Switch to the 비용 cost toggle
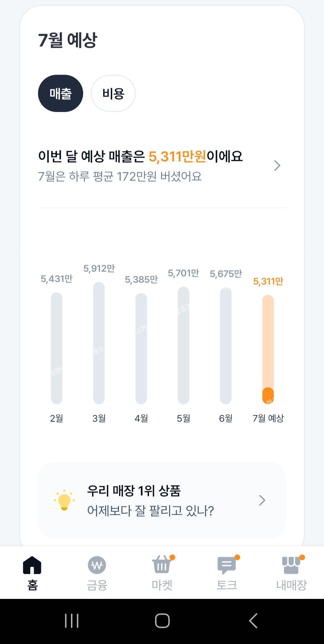Image resolution: width=324 pixels, height=644 pixels. [x=113, y=93]
